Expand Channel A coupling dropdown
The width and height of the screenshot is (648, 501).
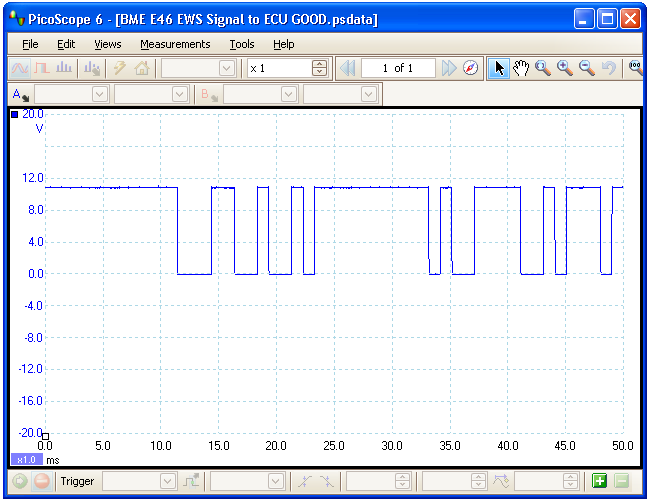151,94
